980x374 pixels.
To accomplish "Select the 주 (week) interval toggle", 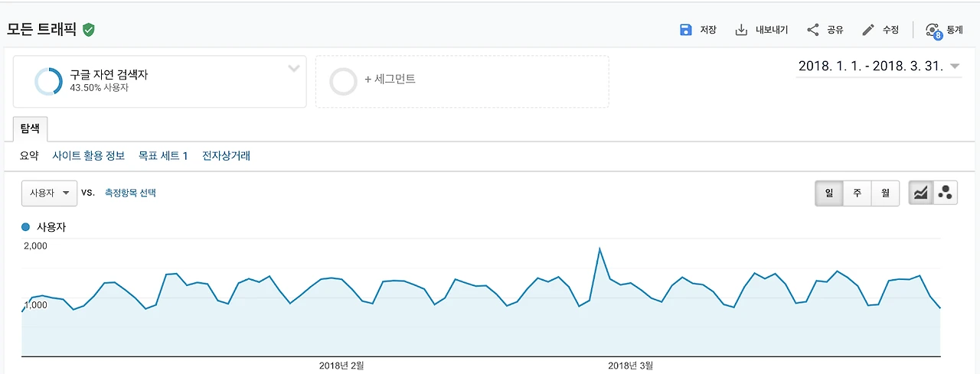I will click(x=857, y=194).
